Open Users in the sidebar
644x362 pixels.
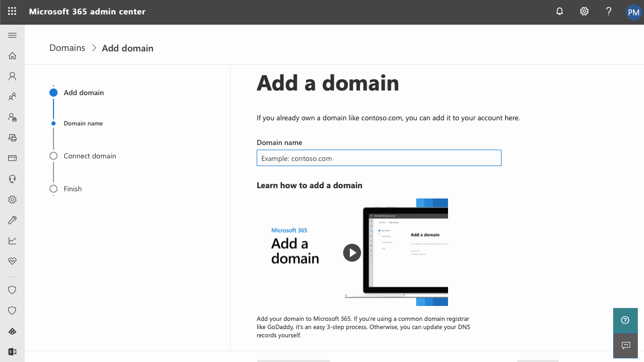(x=12, y=76)
